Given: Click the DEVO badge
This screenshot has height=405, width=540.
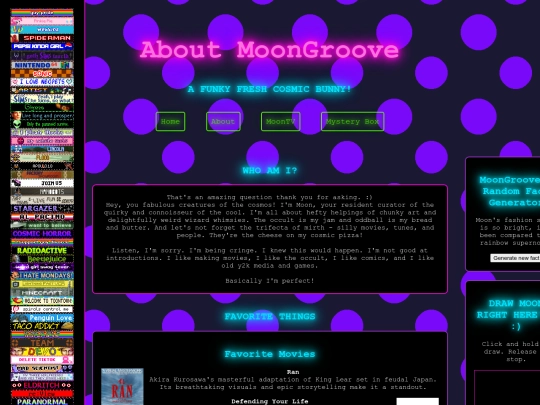Looking at the screenshot, I should click(x=42, y=351).
